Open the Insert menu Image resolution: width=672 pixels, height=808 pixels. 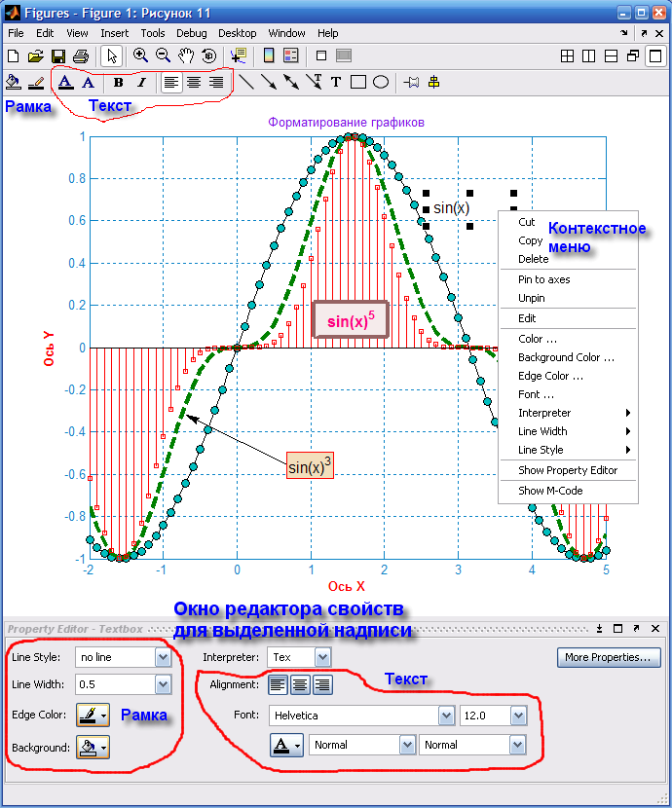coord(114,33)
